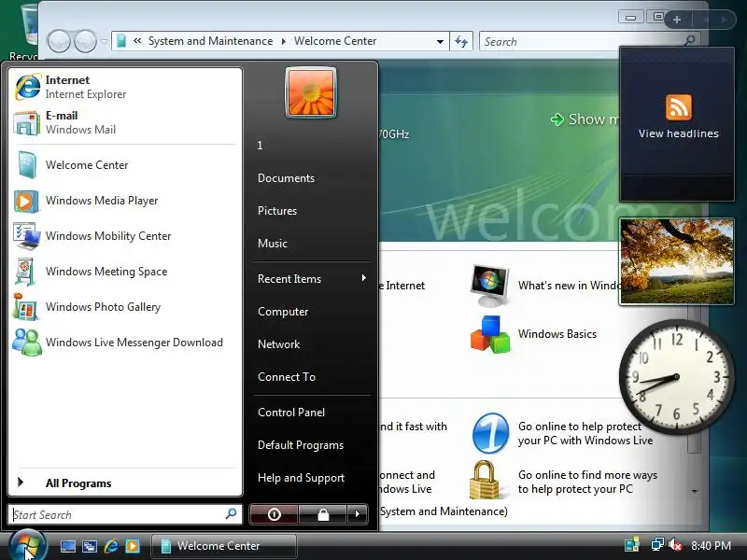Click the 8:40 PM taskbar clock
Image resolution: width=747 pixels, height=560 pixels.
711,545
